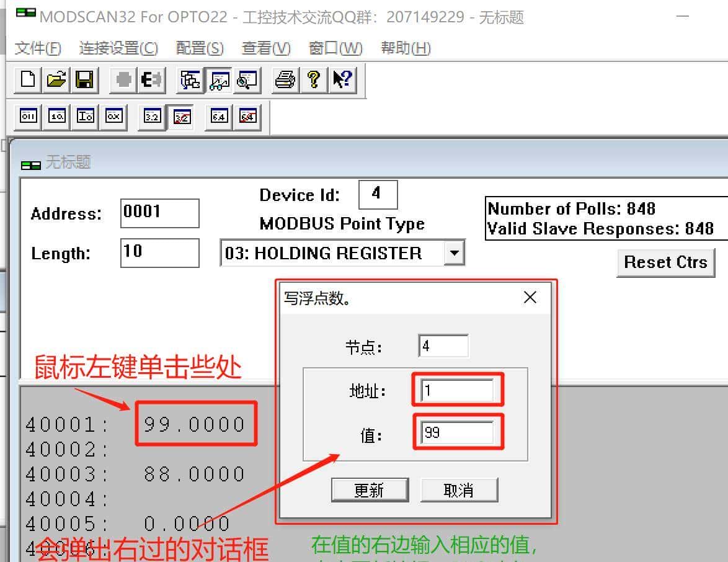Image resolution: width=728 pixels, height=562 pixels.
Task: Print the current register data
Action: [284, 80]
